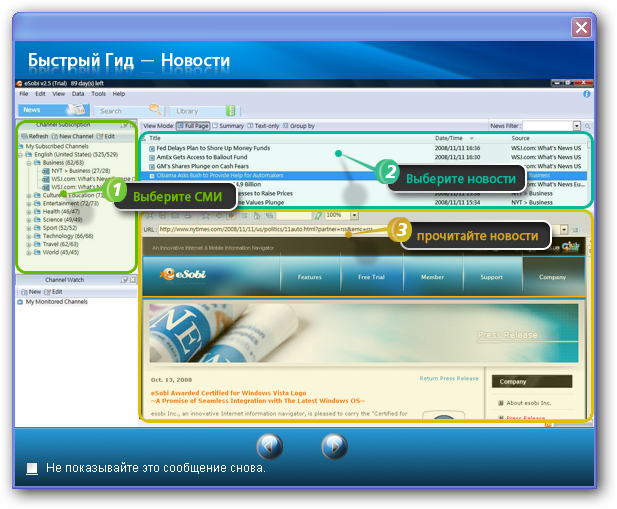Click Features in eSobi webpage navigation
The width and height of the screenshot is (617, 509).
(x=310, y=277)
